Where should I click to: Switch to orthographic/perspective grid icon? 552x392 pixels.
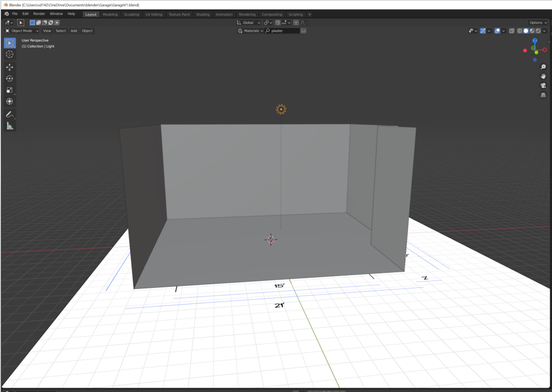coord(543,95)
